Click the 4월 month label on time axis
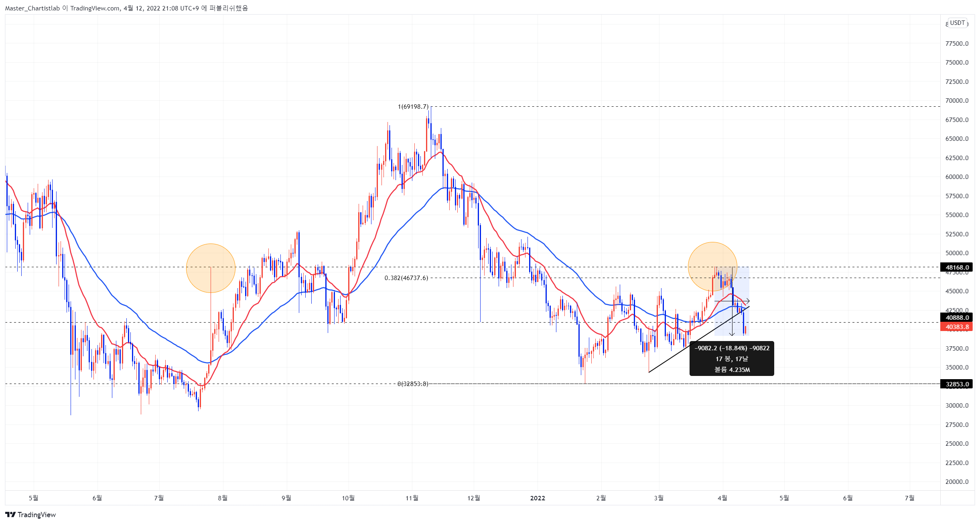The width and height of the screenshot is (980, 524). [x=722, y=498]
